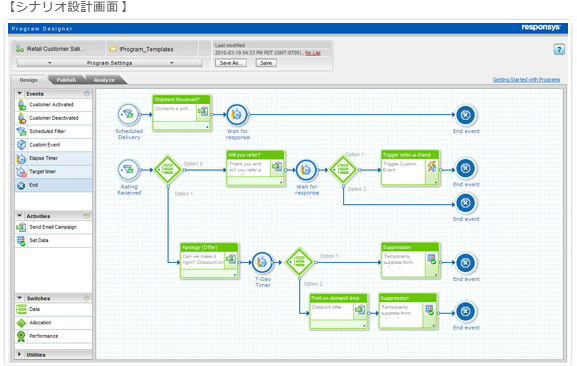Select the Data switch icon
Image resolution: width=577 pixels, height=366 pixels.
coord(21,309)
